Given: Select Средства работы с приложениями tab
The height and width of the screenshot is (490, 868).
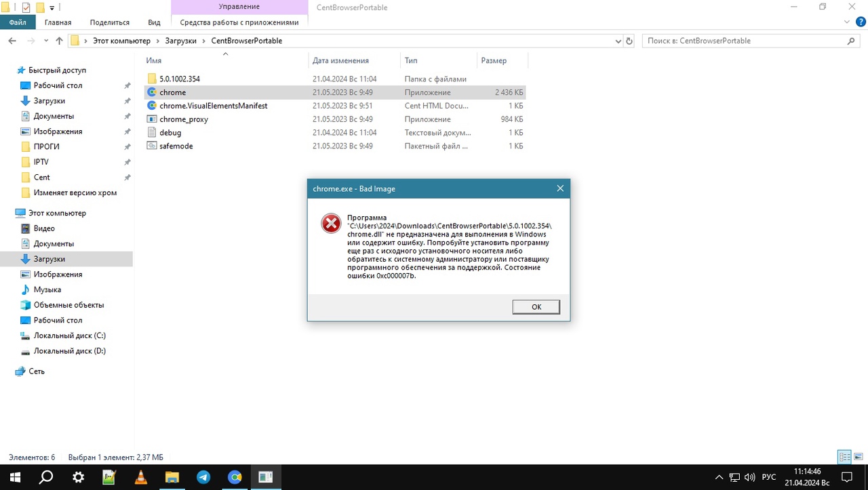Looking at the screenshot, I should click(x=239, y=22).
